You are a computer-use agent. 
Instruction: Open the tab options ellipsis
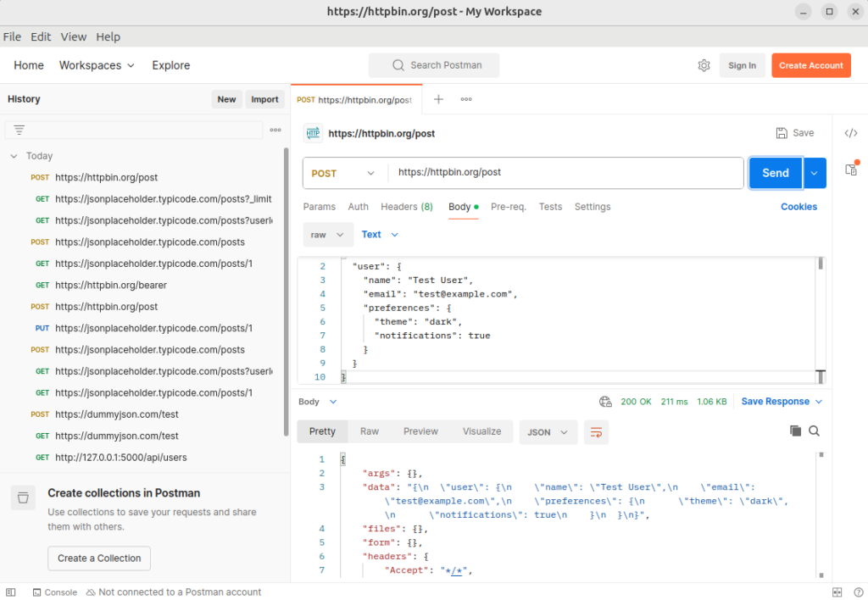click(x=466, y=99)
